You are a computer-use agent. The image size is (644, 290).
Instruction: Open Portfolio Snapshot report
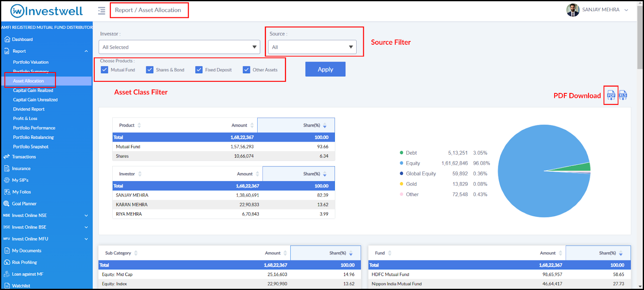[31, 147]
